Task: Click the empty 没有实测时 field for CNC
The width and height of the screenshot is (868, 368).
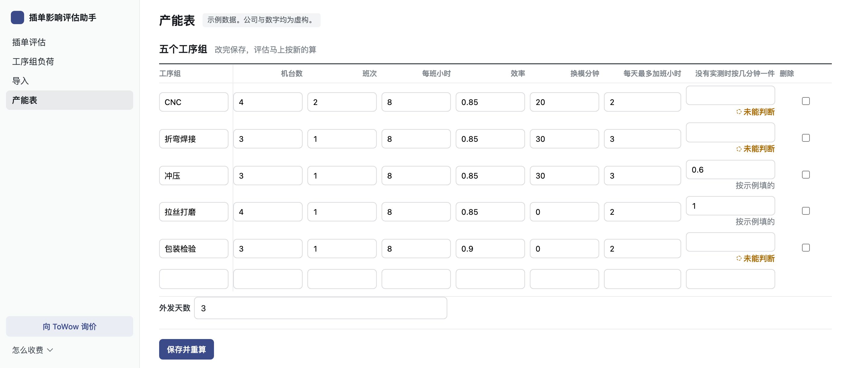Action: (x=731, y=95)
